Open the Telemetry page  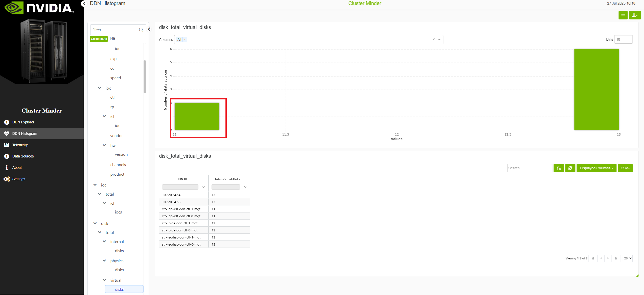[42, 145]
